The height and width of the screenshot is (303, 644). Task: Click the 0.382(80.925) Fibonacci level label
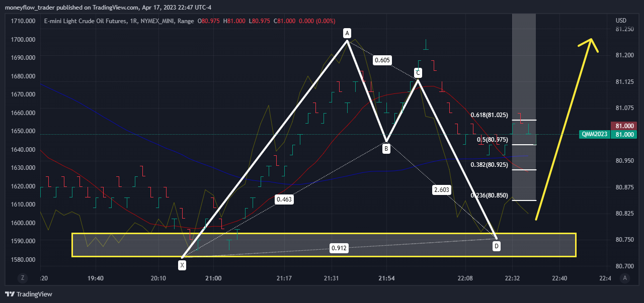[489, 164]
